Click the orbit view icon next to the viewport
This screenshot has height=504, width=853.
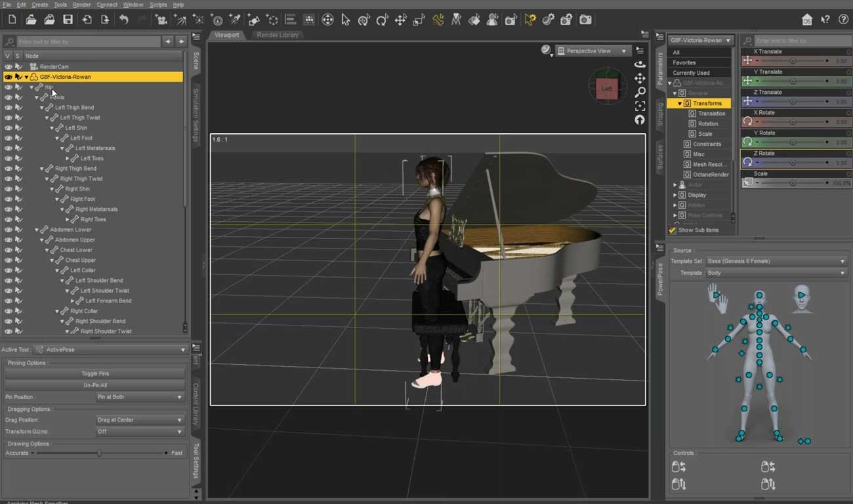click(x=640, y=64)
